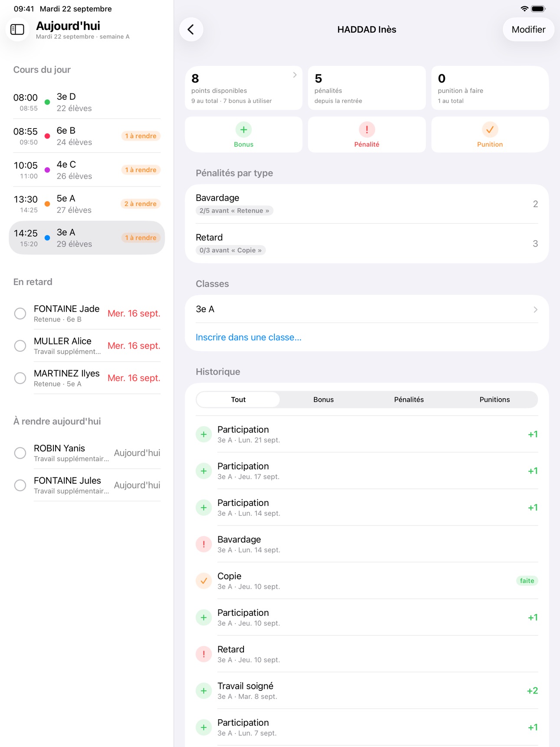Select the Retard penalty type row
This screenshot has height=747, width=560.
(x=367, y=243)
